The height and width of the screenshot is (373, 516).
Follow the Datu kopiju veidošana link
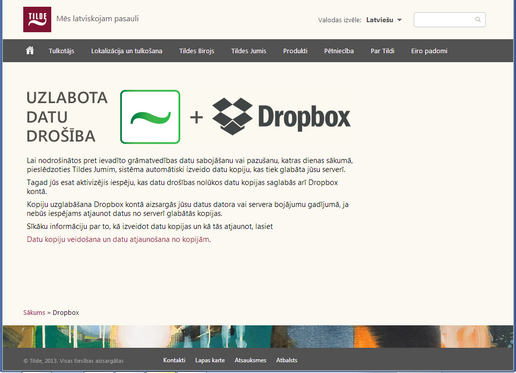(118, 239)
